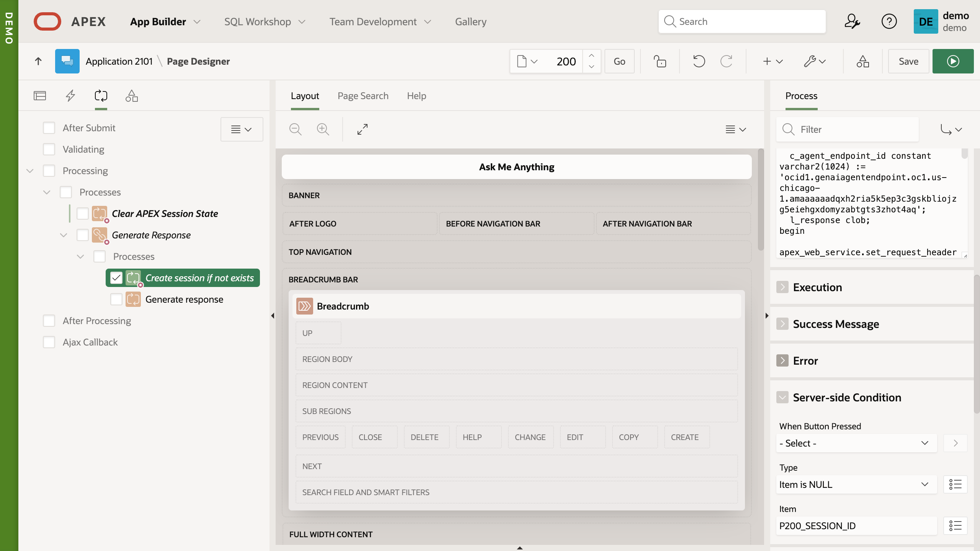Expand the Error section

tap(782, 360)
